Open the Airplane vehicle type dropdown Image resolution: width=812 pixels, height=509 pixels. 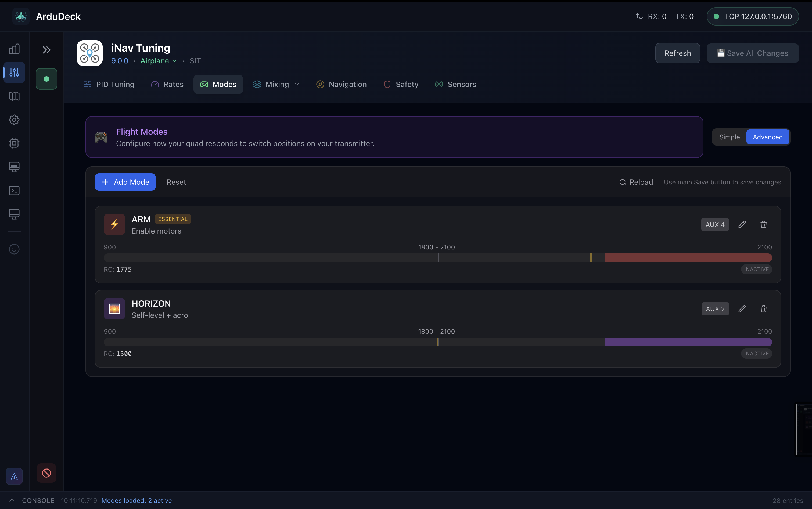(158, 61)
